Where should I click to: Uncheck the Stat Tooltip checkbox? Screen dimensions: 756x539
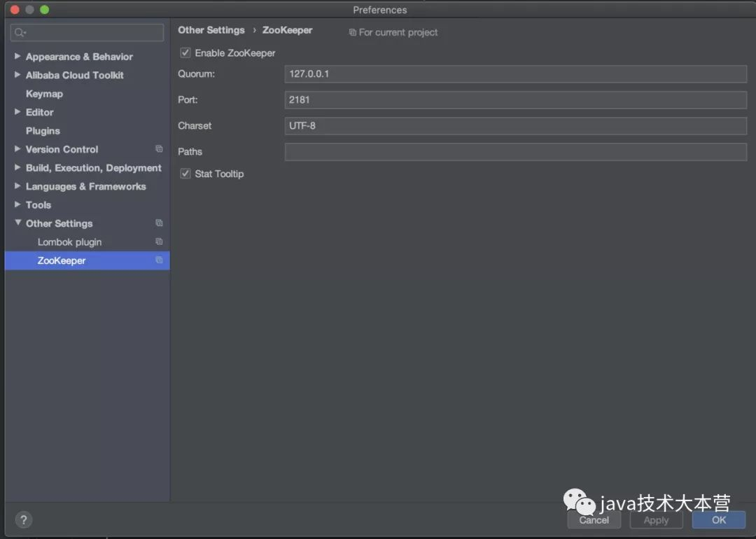point(185,174)
